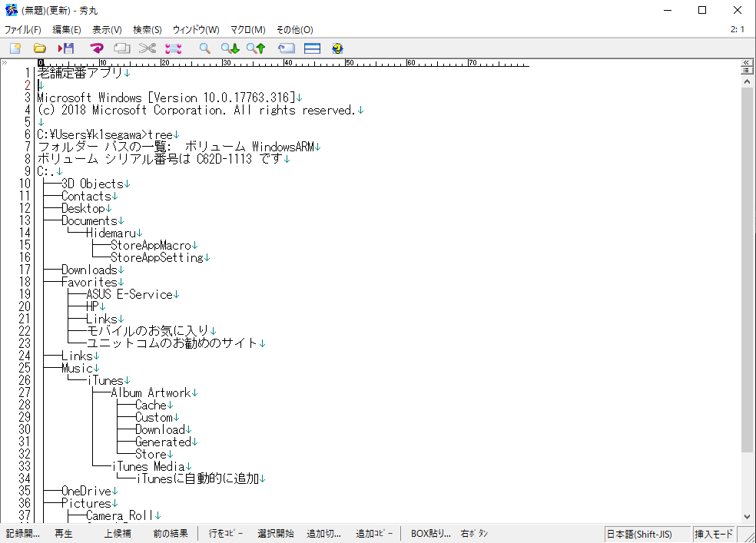Click the vertical scrollbar up arrow
The width and height of the screenshot is (756, 543).
pyautogui.click(x=747, y=82)
